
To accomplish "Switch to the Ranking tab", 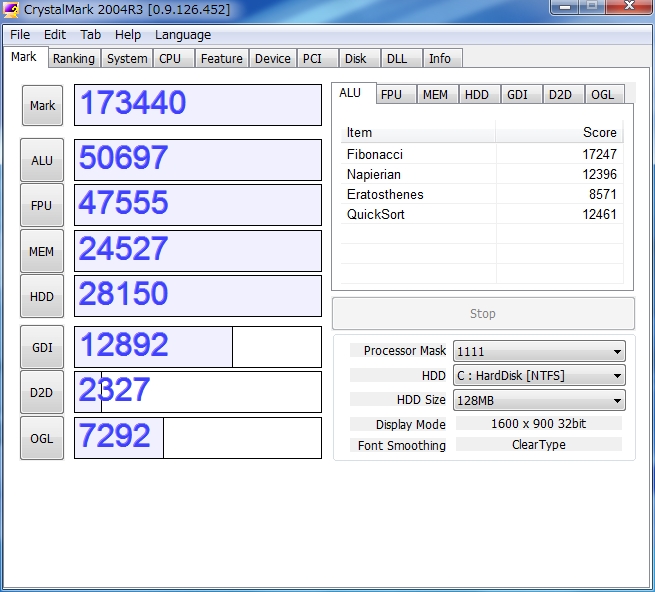I will click(x=74, y=58).
